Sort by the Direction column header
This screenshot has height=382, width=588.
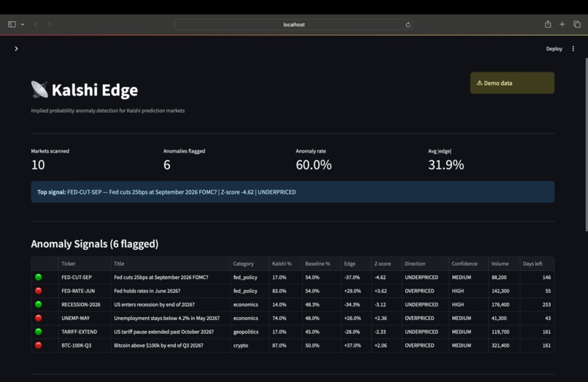click(425, 264)
